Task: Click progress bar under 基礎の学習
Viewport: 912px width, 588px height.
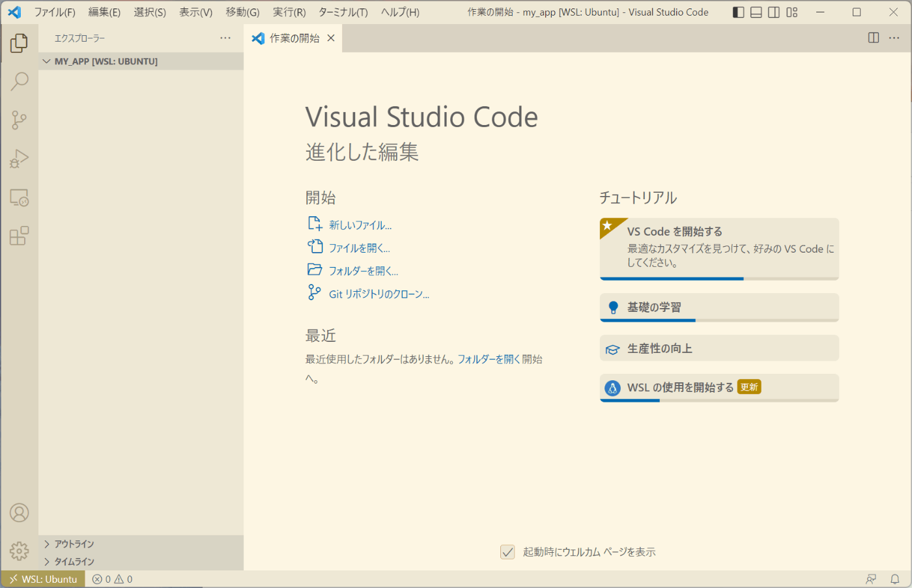Action: [x=719, y=320]
